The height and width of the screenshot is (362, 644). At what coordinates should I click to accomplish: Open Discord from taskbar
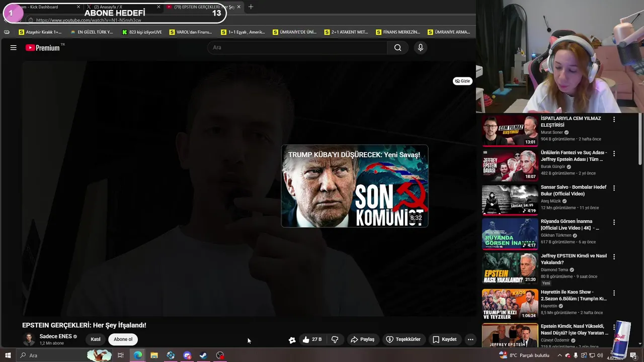click(187, 355)
